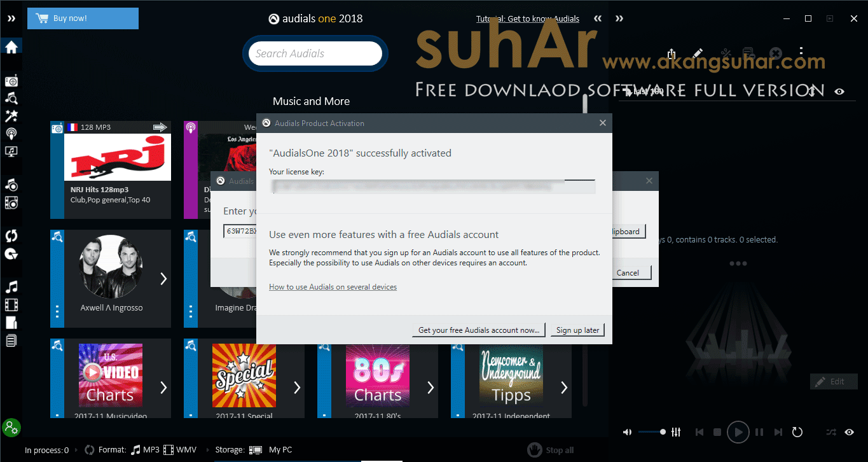Open the Save Music streaming icon in the sidebar
Screen dimensions: 868x462
[11, 185]
